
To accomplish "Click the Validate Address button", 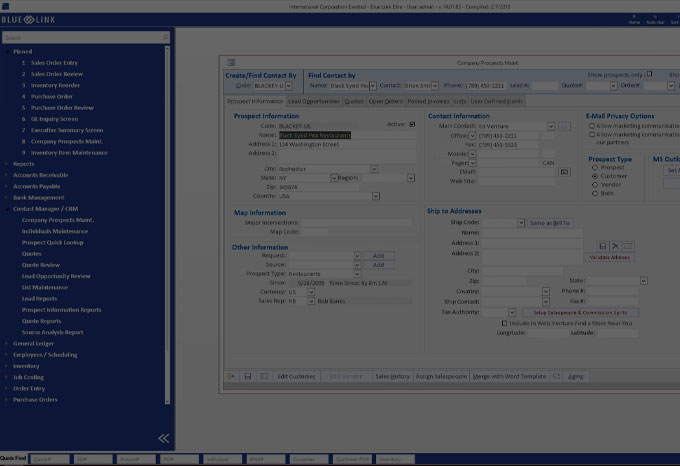I will [x=610, y=257].
